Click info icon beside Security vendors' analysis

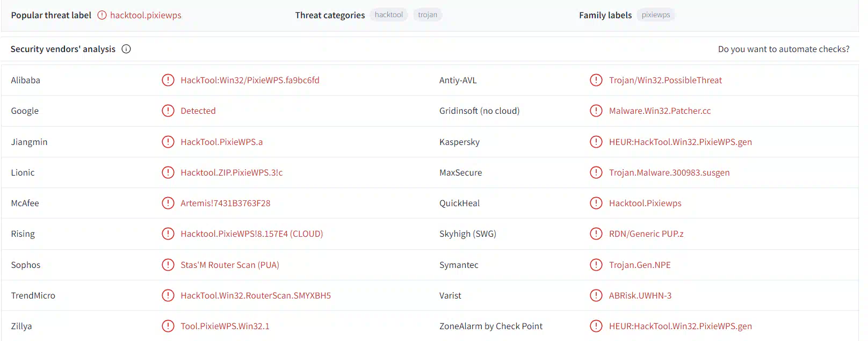coord(126,49)
